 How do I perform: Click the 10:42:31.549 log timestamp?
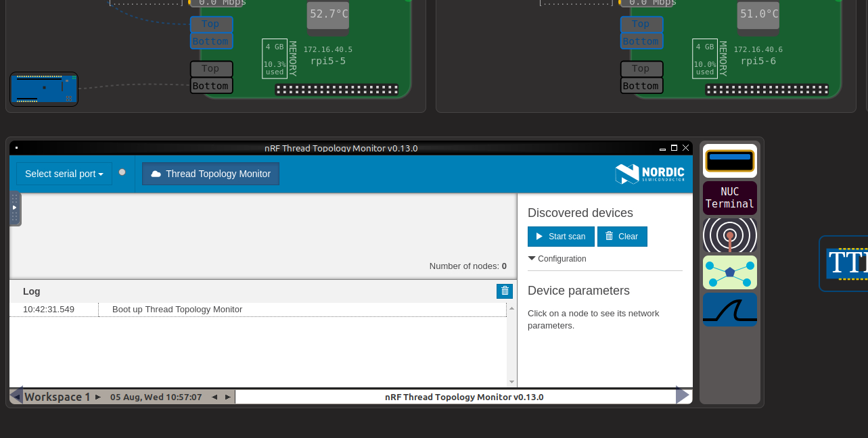click(x=49, y=310)
